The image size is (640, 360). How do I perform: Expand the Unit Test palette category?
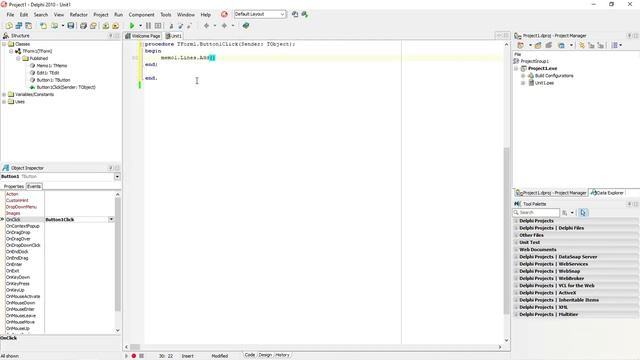[516, 242]
